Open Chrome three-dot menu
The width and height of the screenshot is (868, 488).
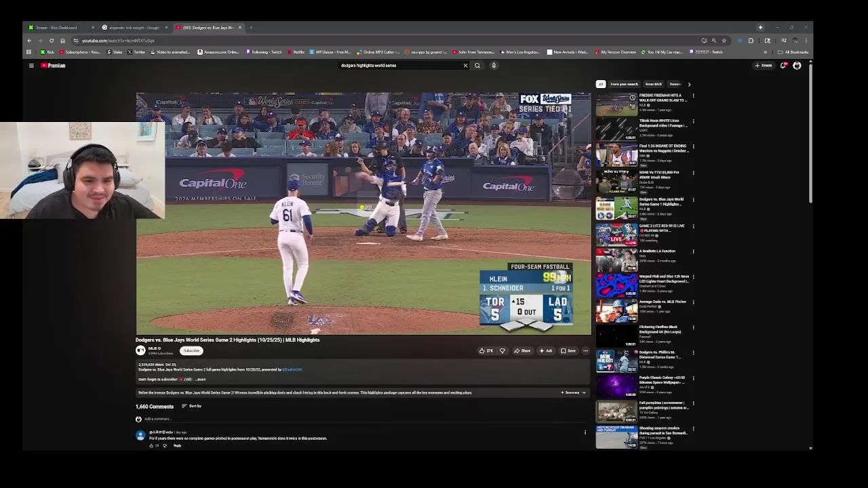click(x=806, y=41)
